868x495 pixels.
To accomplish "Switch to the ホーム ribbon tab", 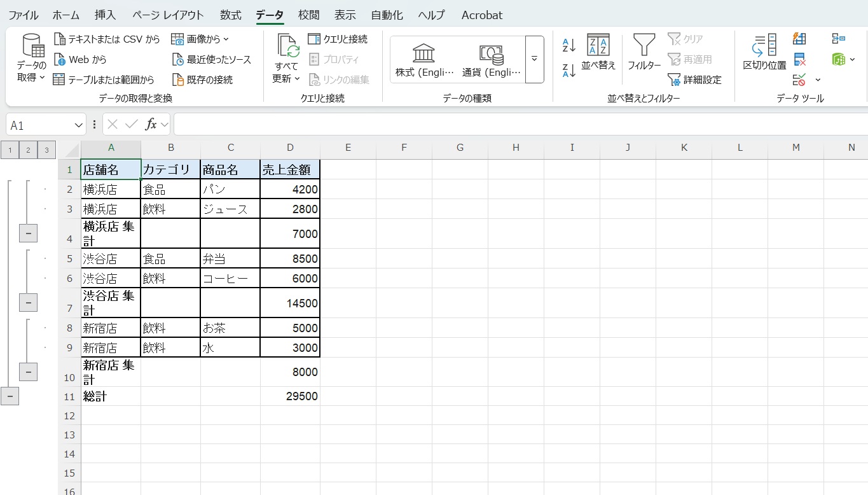I will [x=65, y=15].
